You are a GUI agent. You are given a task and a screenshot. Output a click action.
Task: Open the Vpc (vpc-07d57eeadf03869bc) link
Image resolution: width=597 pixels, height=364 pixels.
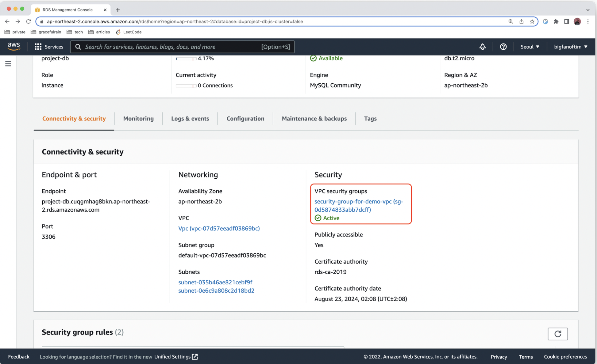coord(219,228)
